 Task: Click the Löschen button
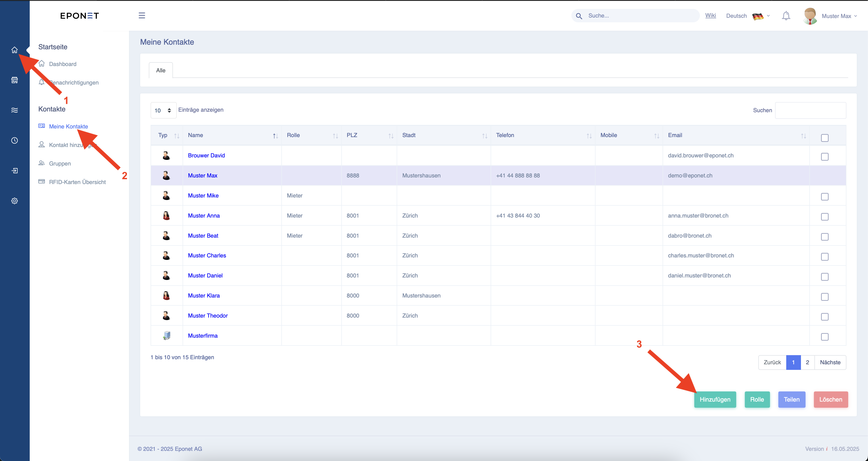click(831, 400)
